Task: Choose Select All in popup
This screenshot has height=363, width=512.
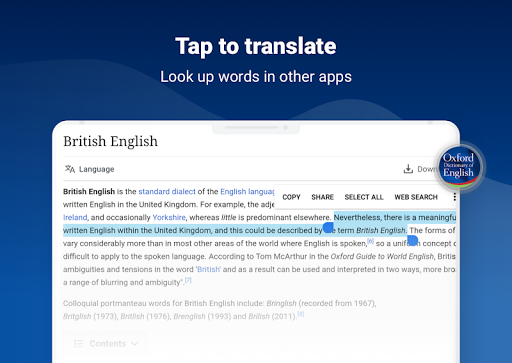Action: coord(364,197)
